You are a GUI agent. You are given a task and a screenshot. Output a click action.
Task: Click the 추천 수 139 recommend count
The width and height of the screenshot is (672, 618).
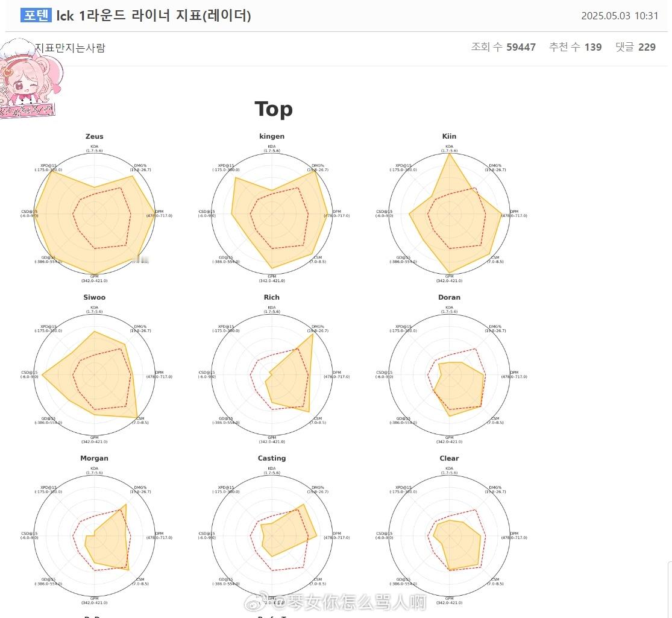click(x=575, y=47)
